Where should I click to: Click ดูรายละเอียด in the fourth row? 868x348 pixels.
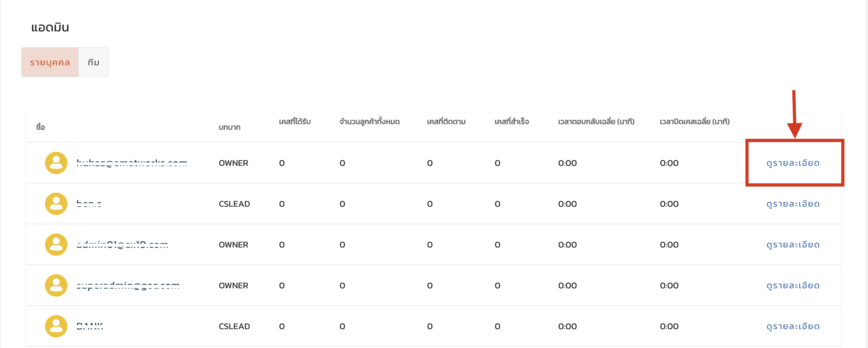[793, 285]
